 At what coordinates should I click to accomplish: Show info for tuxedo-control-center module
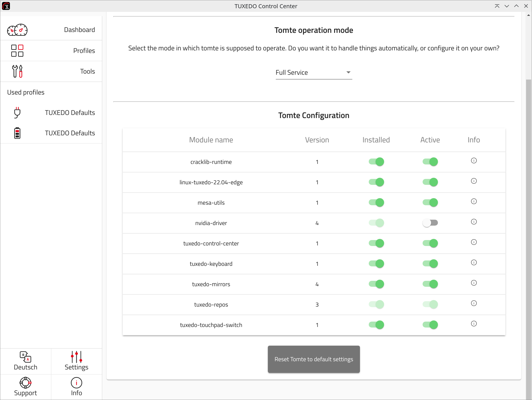tap(474, 242)
